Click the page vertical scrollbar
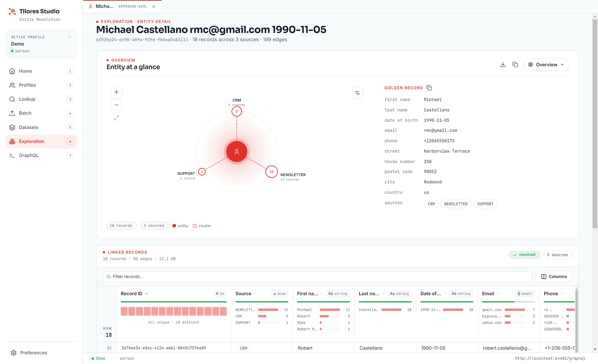 [595, 124]
